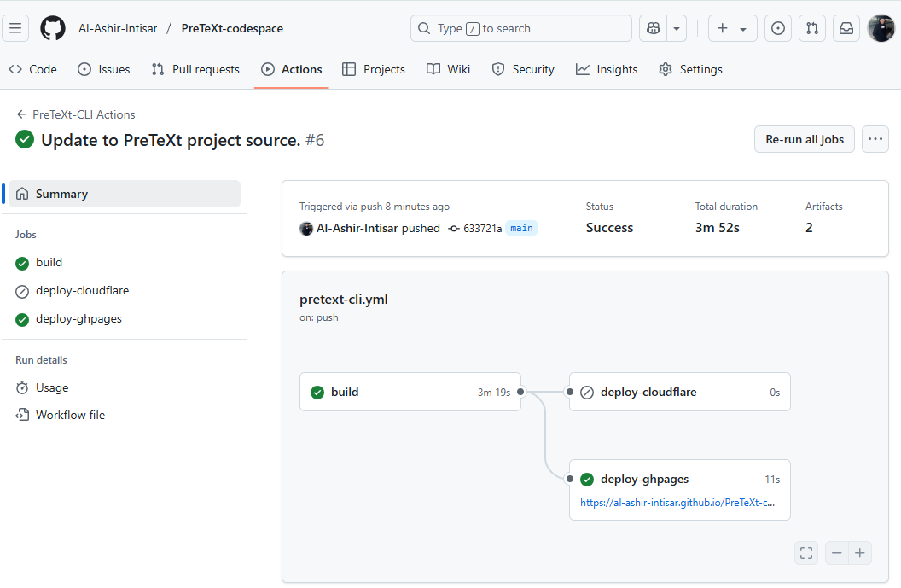
Task: Open the github.io deployment URL link
Action: pos(677,503)
